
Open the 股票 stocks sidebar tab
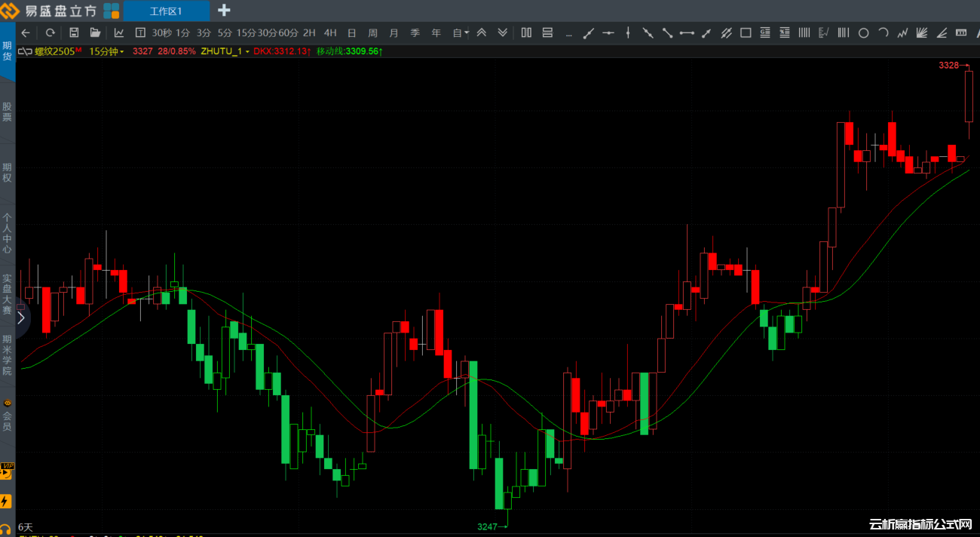click(x=8, y=112)
